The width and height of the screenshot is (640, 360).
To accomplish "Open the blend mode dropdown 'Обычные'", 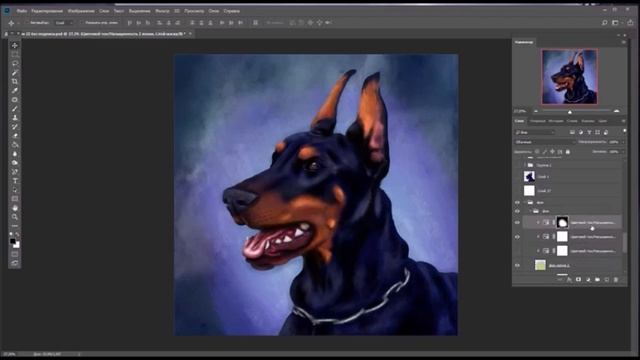I will click(544, 142).
